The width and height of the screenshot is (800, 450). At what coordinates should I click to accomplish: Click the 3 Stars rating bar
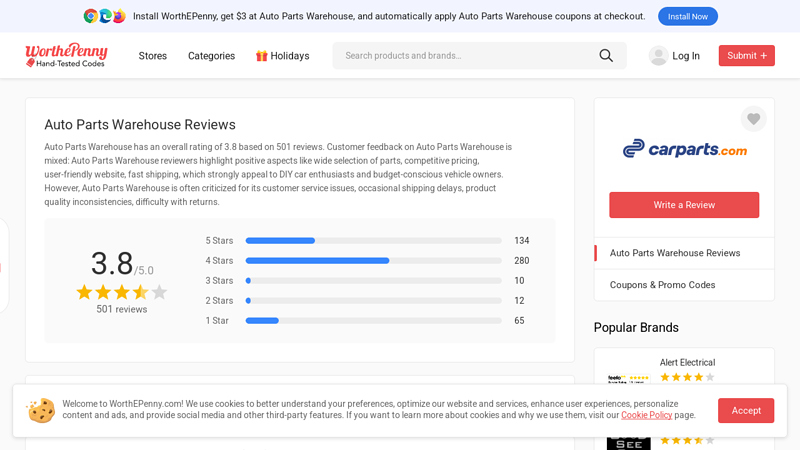(373, 281)
